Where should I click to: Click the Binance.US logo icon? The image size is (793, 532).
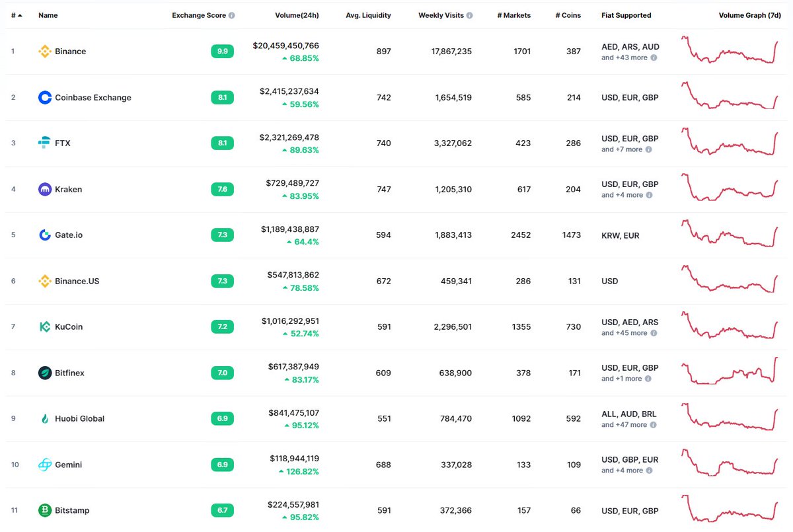click(x=45, y=282)
